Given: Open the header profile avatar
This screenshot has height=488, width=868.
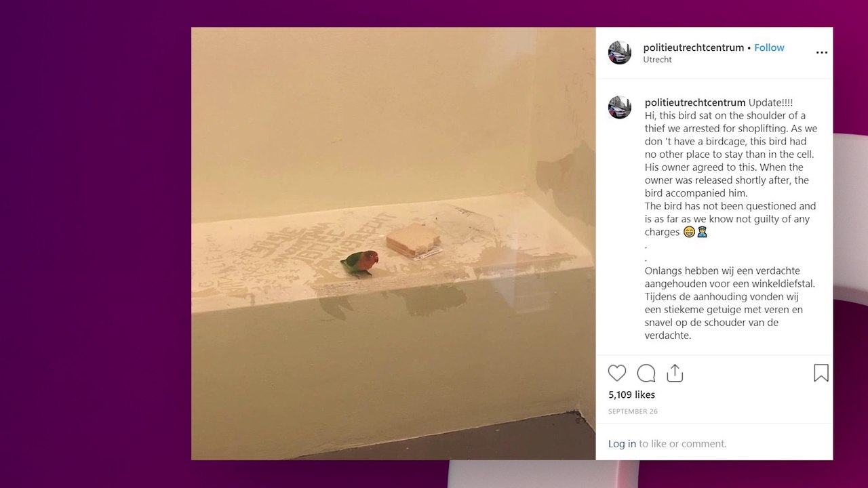Looking at the screenshot, I should pos(619,53).
